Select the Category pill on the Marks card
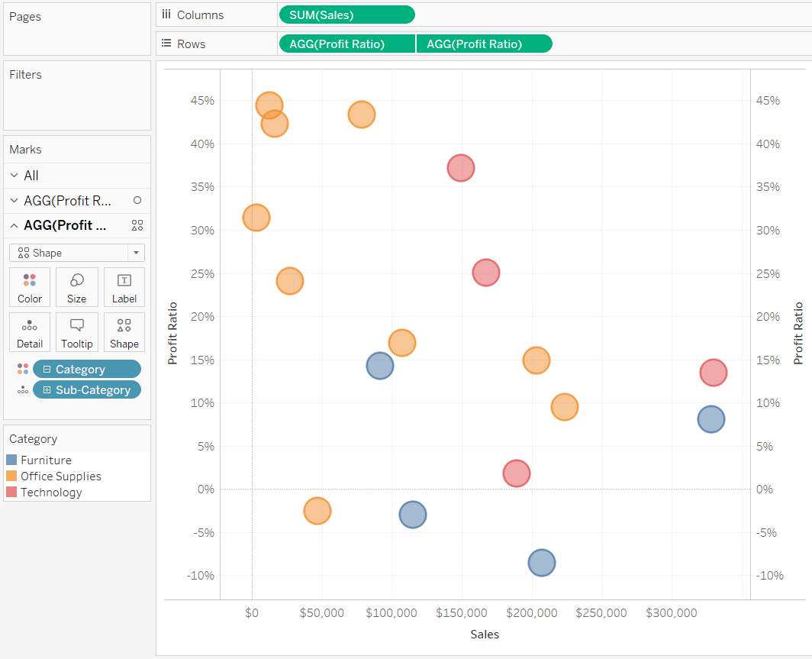Screen dimensions: 812x659 [86, 368]
